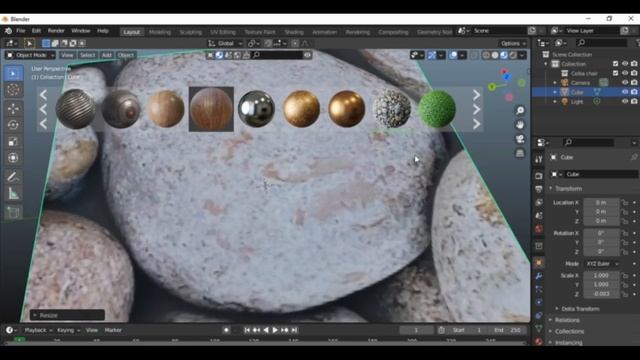The height and width of the screenshot is (360, 640).
Task: Select the Cursor tool in toolbar
Action: point(13,90)
